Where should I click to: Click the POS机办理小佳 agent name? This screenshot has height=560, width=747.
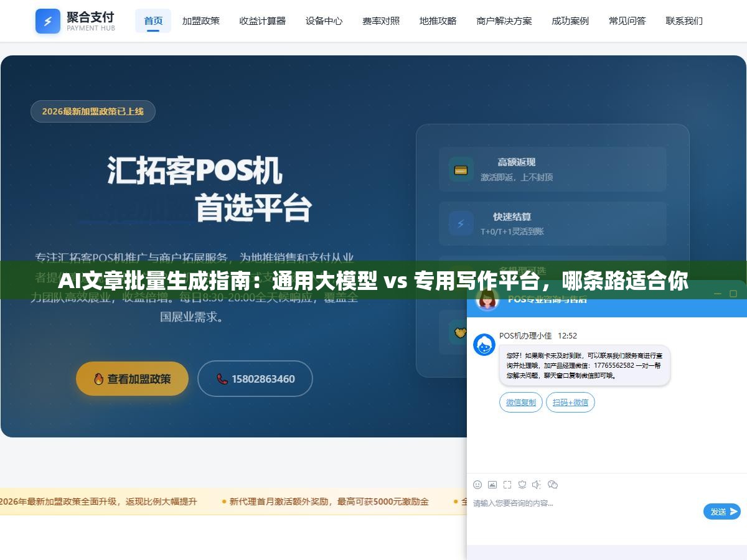pos(525,335)
